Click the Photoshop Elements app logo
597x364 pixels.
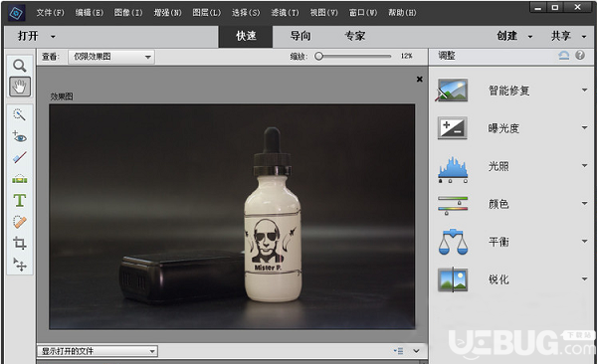click(x=16, y=13)
